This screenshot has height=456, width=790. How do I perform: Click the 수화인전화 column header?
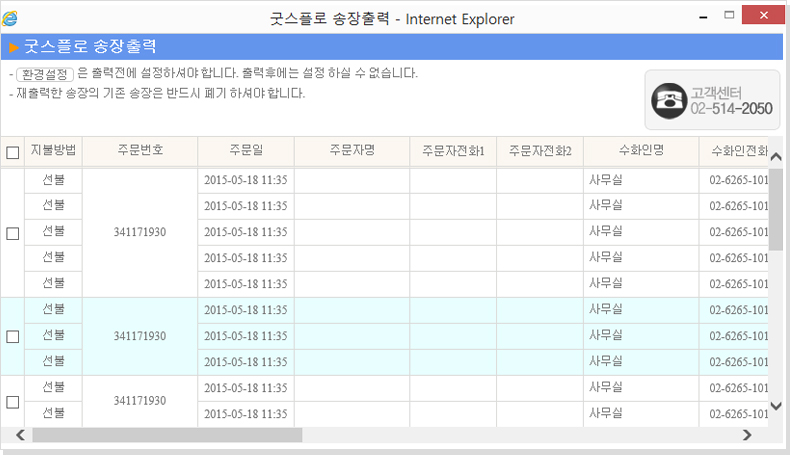(734, 150)
